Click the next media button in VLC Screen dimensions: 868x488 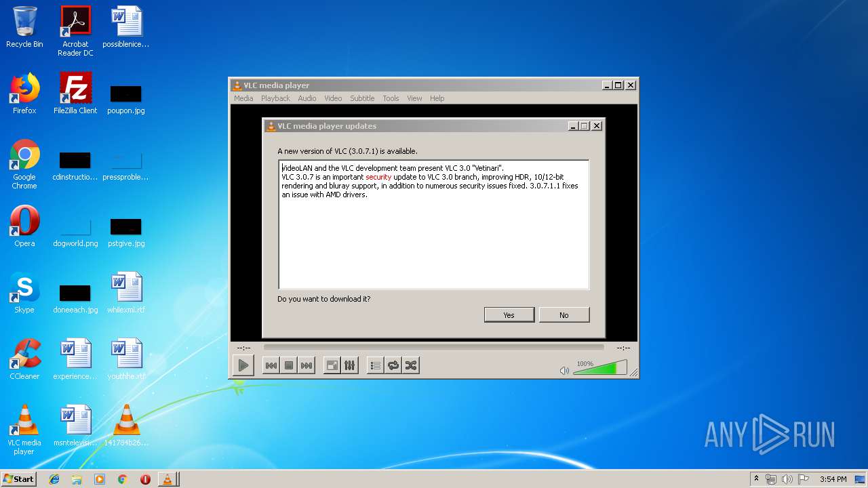click(x=307, y=365)
